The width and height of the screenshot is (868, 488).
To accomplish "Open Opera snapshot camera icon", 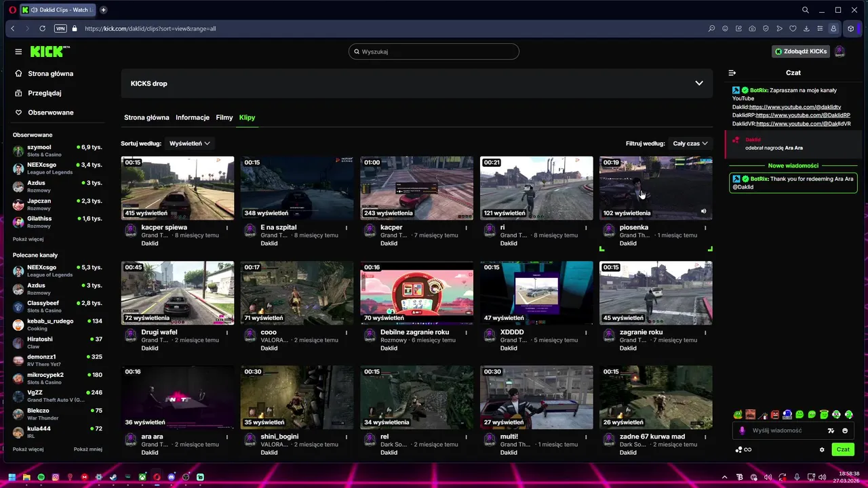I will click(x=752, y=28).
